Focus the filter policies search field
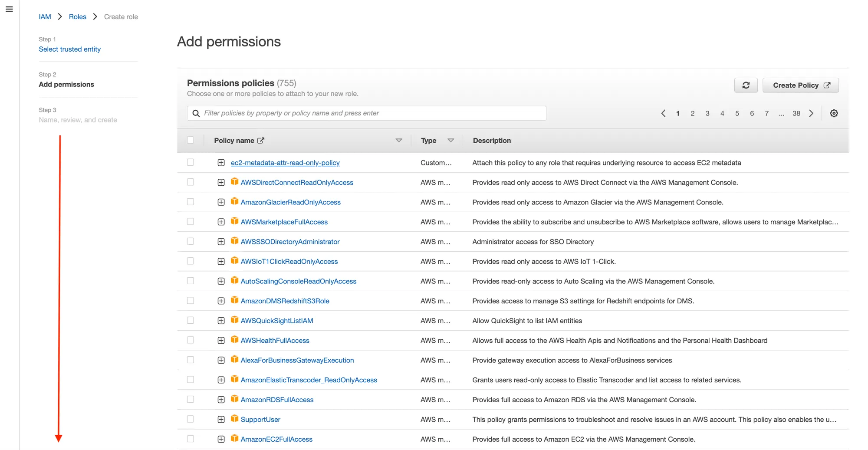Screen dimensions: 868x450 [x=367, y=113]
